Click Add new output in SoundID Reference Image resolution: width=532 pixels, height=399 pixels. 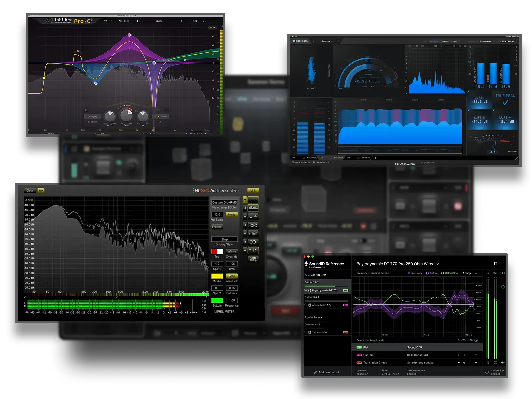326,372
